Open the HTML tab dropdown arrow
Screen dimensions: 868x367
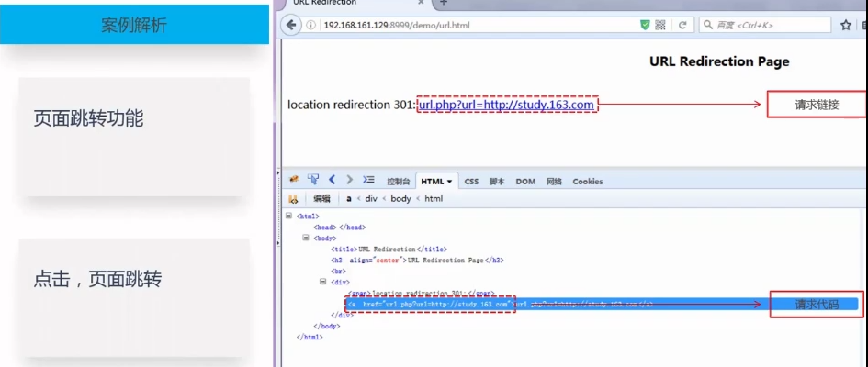tap(449, 182)
